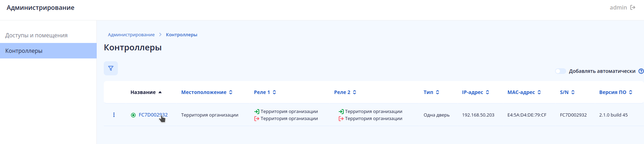Click the green entry arrow icon in Реле 1
This screenshot has height=144, width=644.
tap(257, 112)
